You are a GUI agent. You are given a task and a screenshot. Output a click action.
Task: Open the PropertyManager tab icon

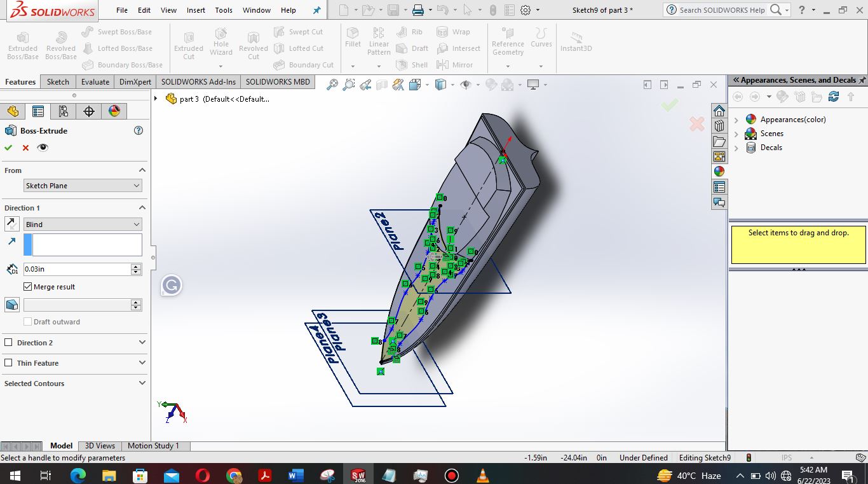[x=38, y=111]
